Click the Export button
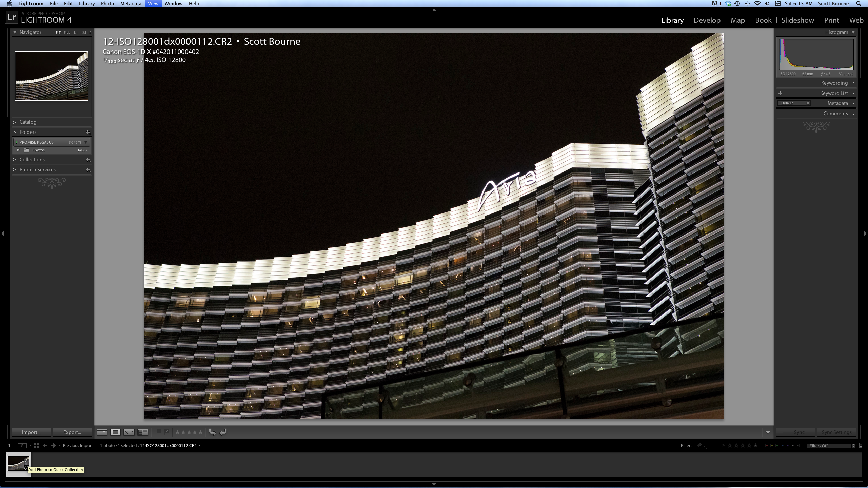 72,432
